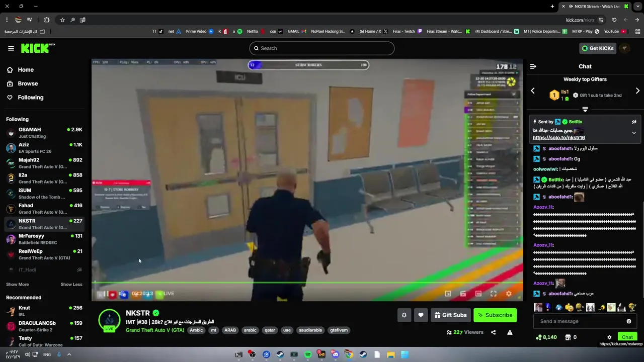Show previous weekly top gifter

coord(533,91)
